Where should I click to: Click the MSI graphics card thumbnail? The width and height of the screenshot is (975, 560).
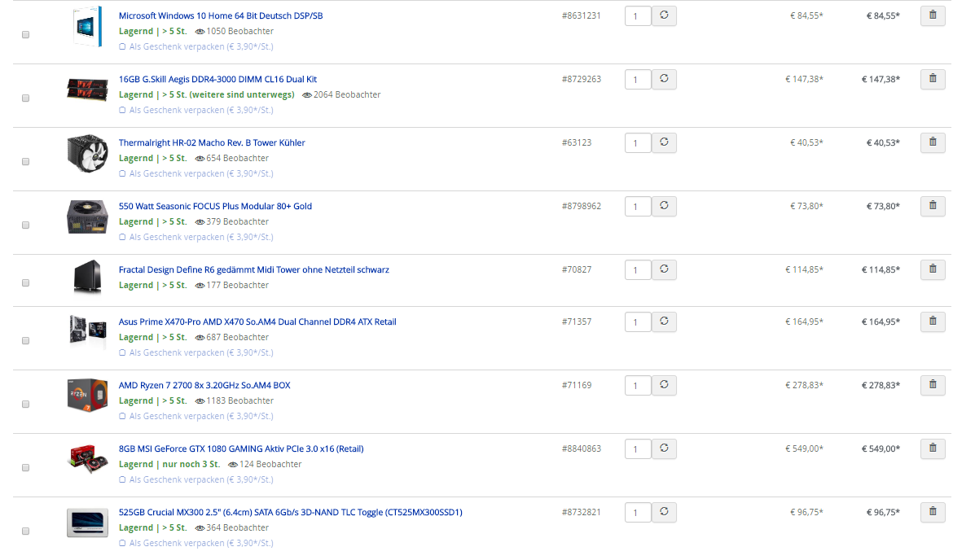[x=87, y=459]
